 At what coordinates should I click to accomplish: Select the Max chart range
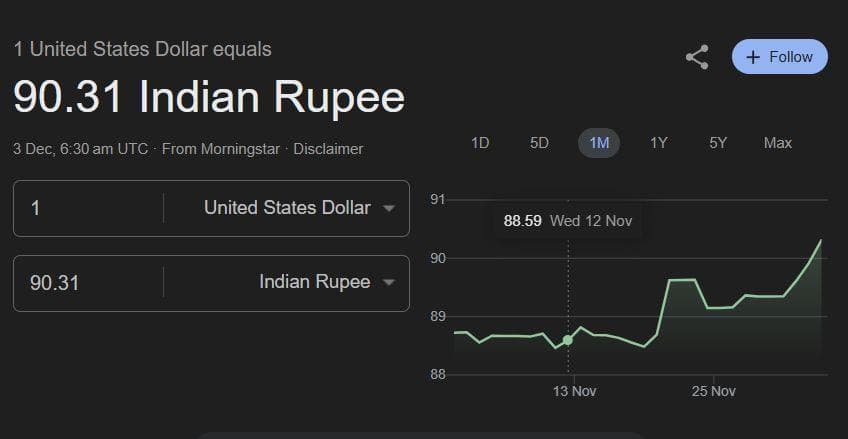(777, 143)
